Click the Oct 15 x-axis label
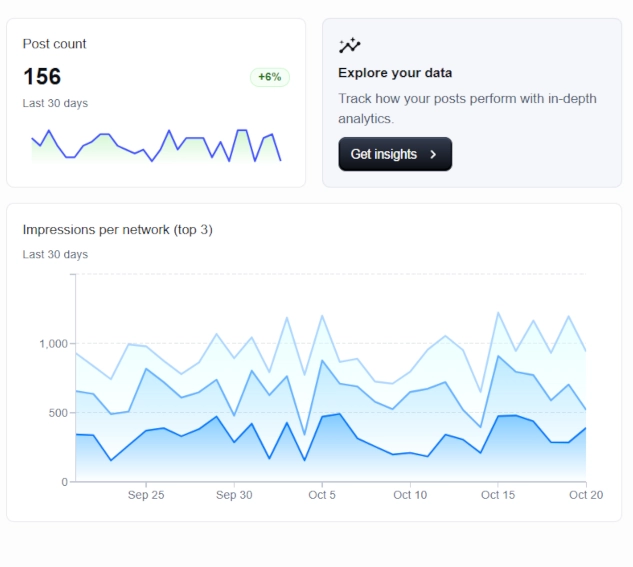The height and width of the screenshot is (567, 633). click(x=497, y=495)
